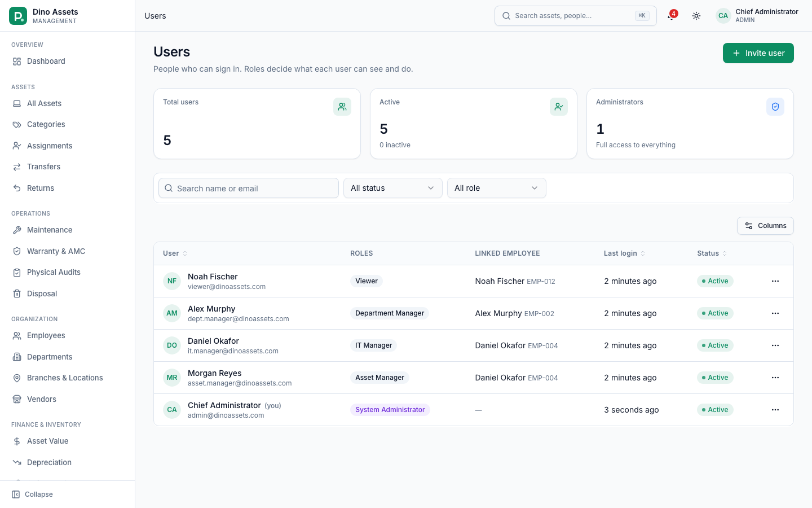Open row actions menu for Alex Murphy
812x508 pixels.
pyautogui.click(x=775, y=313)
